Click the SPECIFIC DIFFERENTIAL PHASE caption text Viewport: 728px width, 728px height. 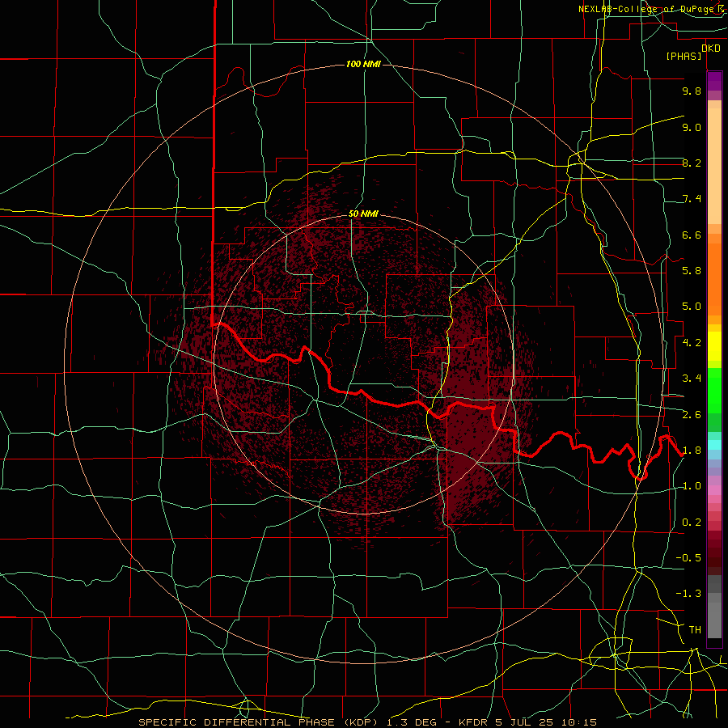[236, 722]
